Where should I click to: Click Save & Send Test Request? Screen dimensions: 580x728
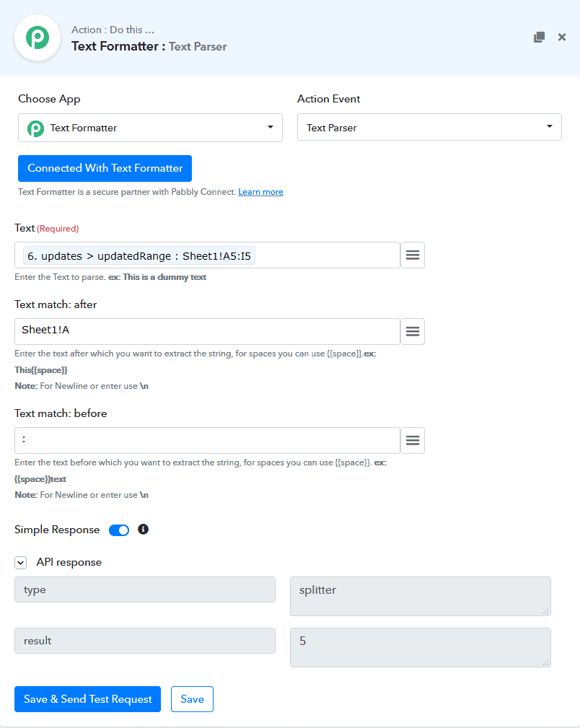[87, 698]
